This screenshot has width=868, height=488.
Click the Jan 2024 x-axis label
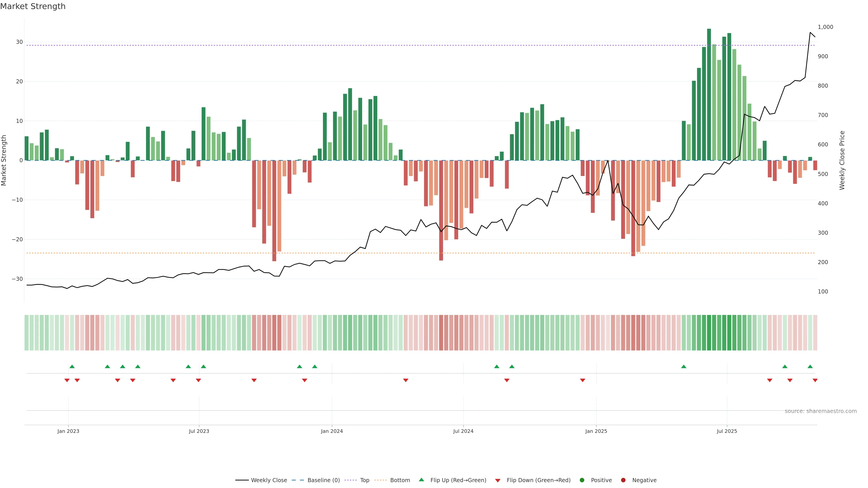332,431
